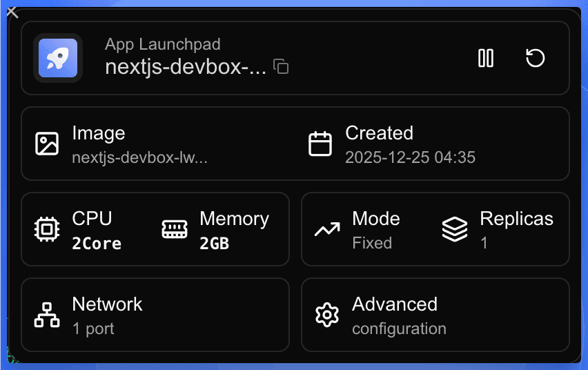The image size is (588, 370).
Task: Click the Mode trending-arrow icon
Action: click(327, 229)
